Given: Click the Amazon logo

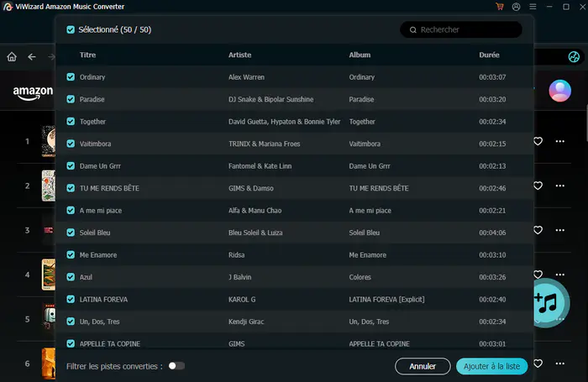Looking at the screenshot, I should pyautogui.click(x=33, y=92).
